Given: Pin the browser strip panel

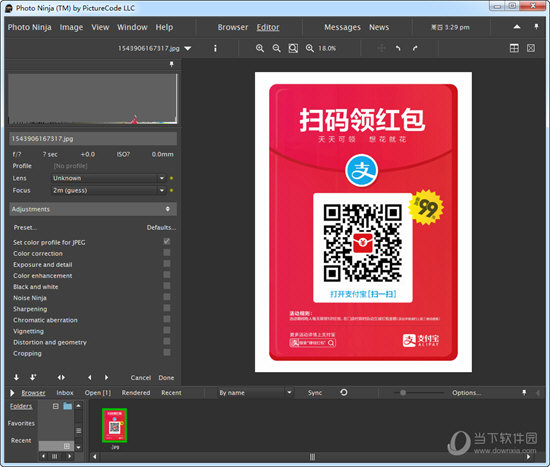Looking at the screenshot, I should [524, 393].
